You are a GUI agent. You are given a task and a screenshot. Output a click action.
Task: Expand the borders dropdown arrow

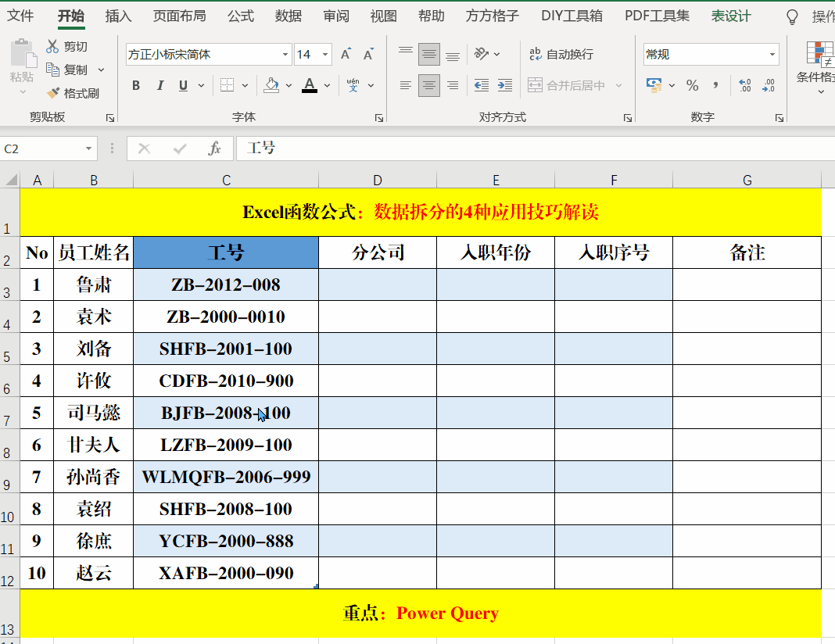click(245, 85)
